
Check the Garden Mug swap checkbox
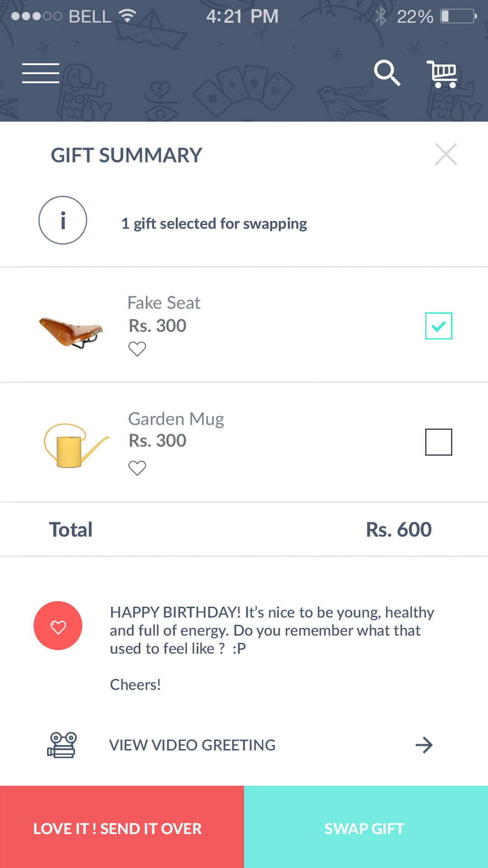(x=438, y=442)
